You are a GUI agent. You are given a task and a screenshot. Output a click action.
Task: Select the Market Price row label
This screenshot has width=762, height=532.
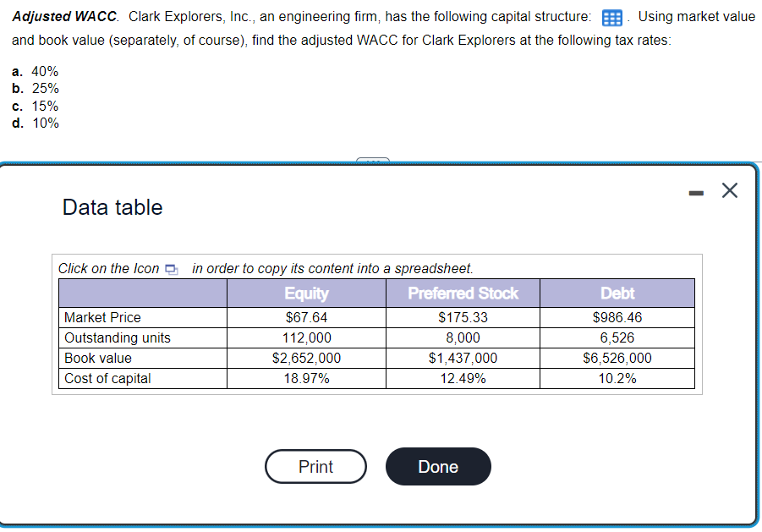[x=97, y=315]
